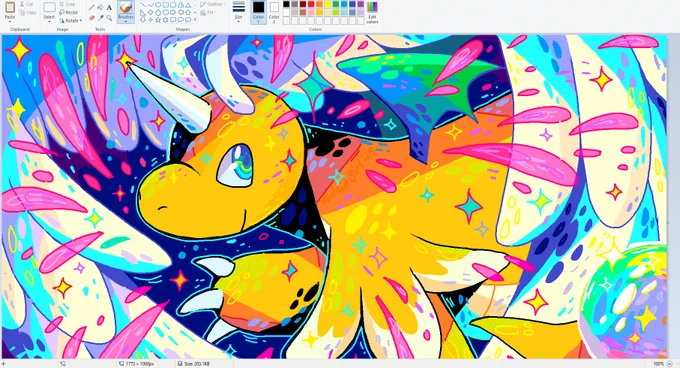Choose the Four-point star shape
Viewport: 680px width, 368px height.
(150, 20)
